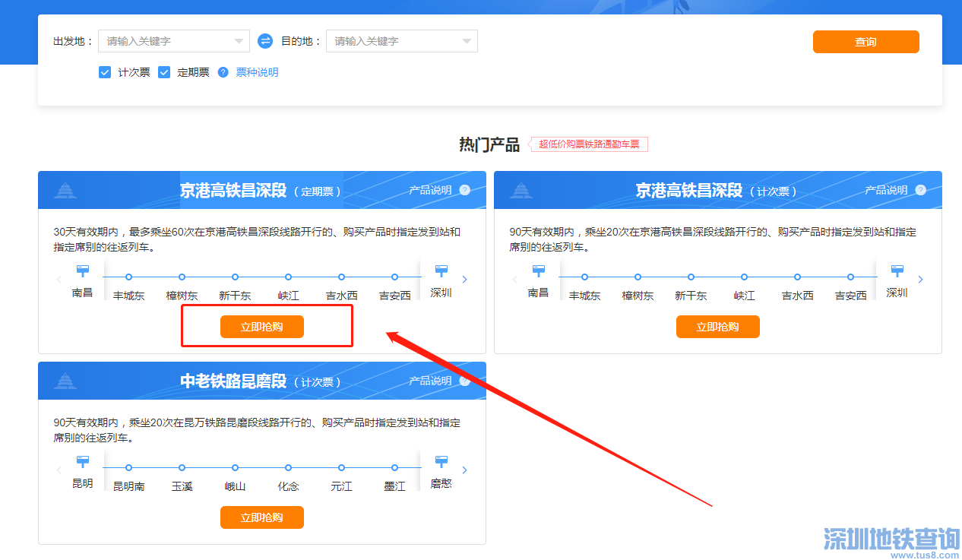Click 产品说明 text on 京港高铁 计次票 card

point(886,190)
